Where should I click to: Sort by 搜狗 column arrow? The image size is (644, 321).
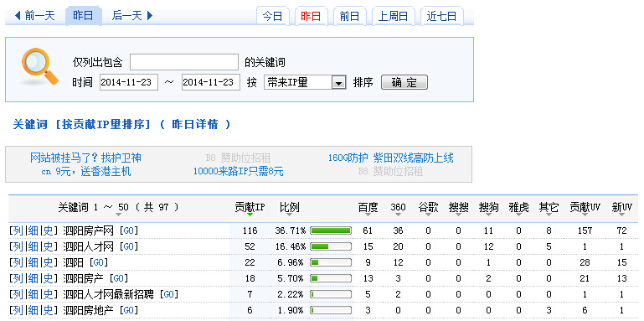pyautogui.click(x=488, y=215)
